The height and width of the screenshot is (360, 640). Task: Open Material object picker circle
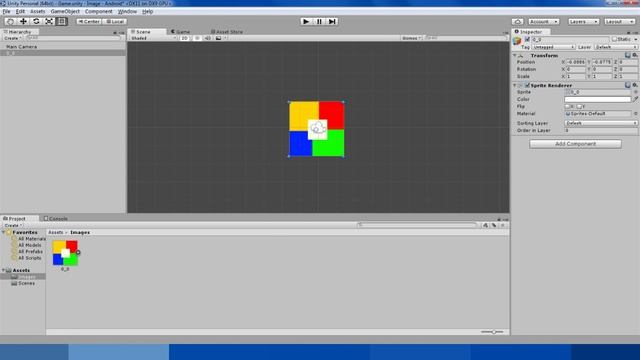pos(636,113)
